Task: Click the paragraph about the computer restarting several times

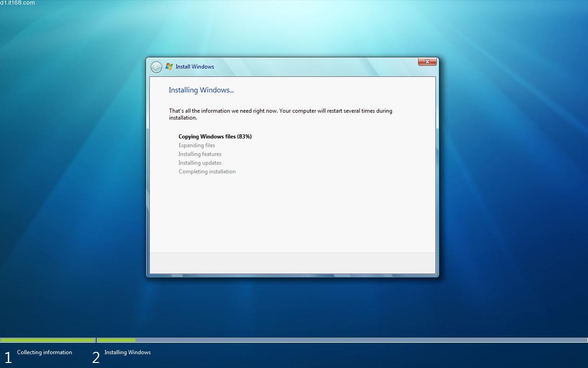Action: 281,114
